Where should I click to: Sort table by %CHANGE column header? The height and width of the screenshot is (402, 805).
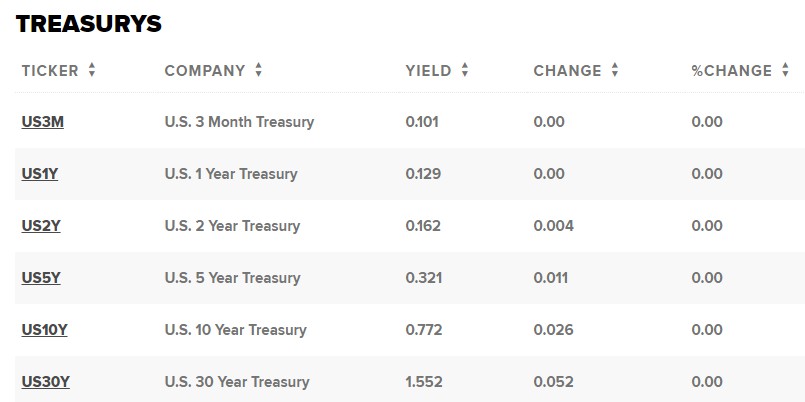(x=731, y=71)
